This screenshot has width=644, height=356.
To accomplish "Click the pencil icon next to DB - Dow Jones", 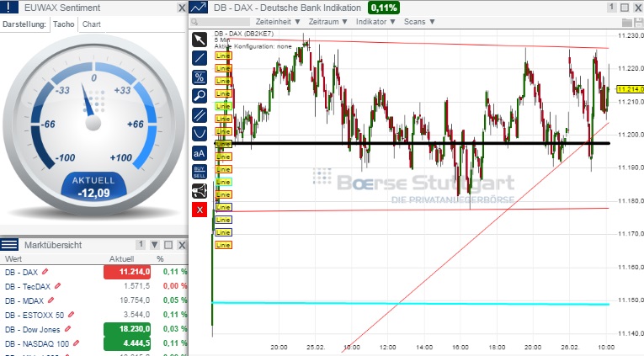I will coord(68,329).
